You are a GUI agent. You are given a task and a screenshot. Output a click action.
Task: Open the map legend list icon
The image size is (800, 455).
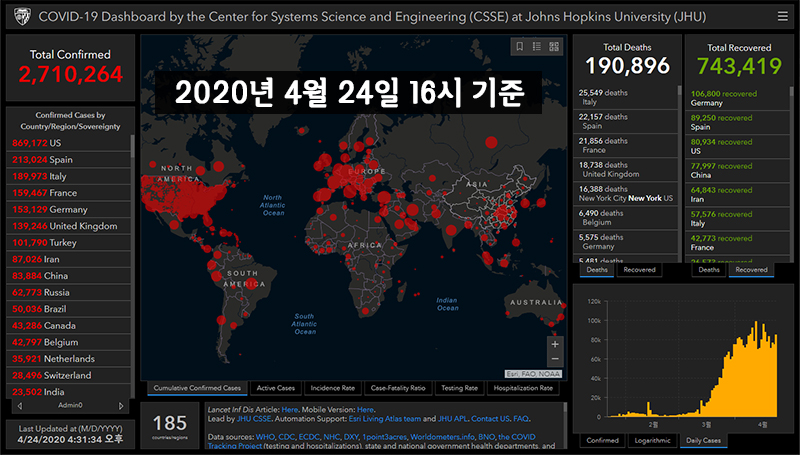(537, 46)
